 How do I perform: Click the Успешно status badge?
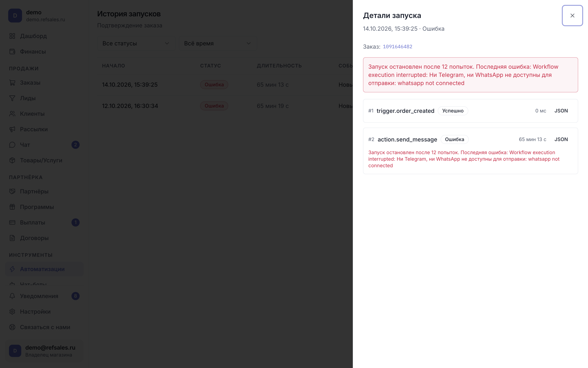coord(453,111)
